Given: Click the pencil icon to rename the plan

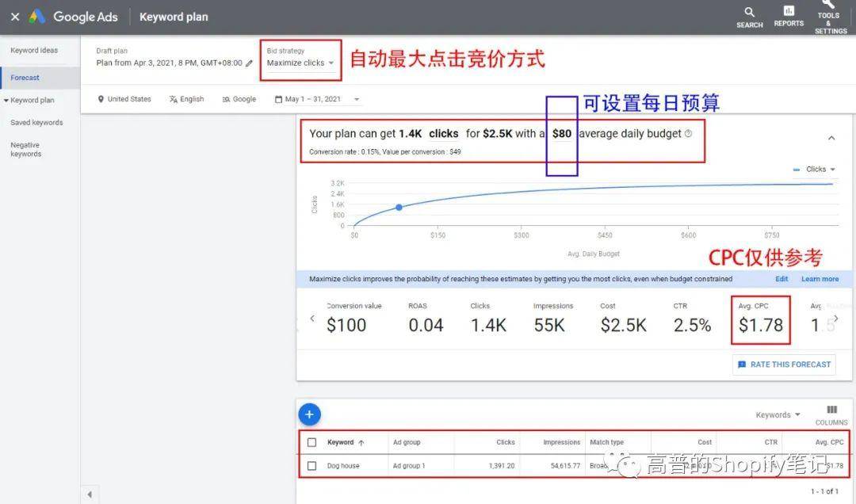Looking at the screenshot, I should (250, 63).
